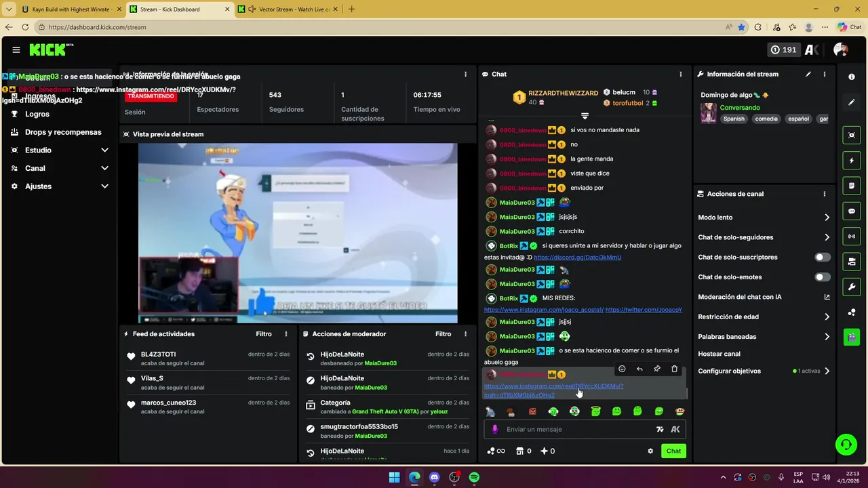
Task: Expand Configurar objetivos settings
Action: [x=764, y=371]
